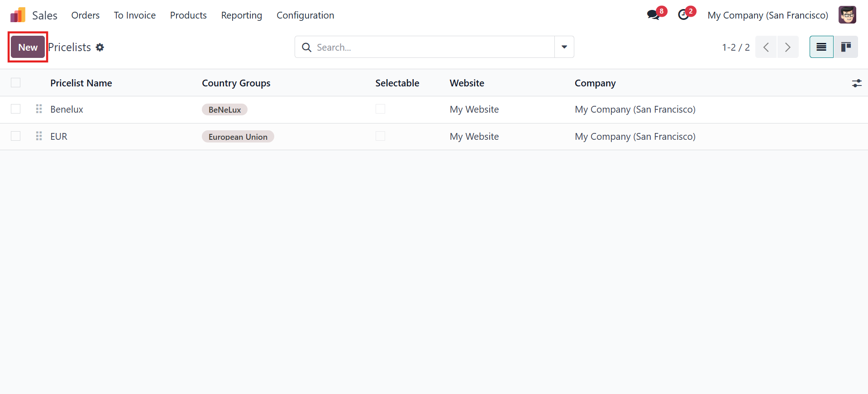Expand the search filter options dropdown
The image size is (868, 394).
564,47
